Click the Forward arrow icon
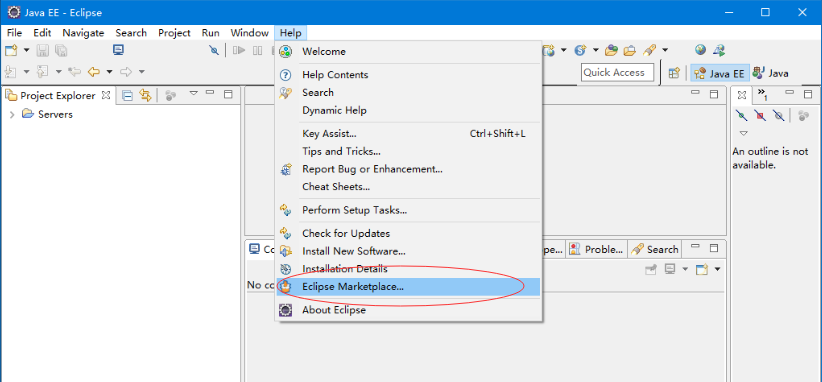This screenshot has width=822, height=382. pos(126,71)
